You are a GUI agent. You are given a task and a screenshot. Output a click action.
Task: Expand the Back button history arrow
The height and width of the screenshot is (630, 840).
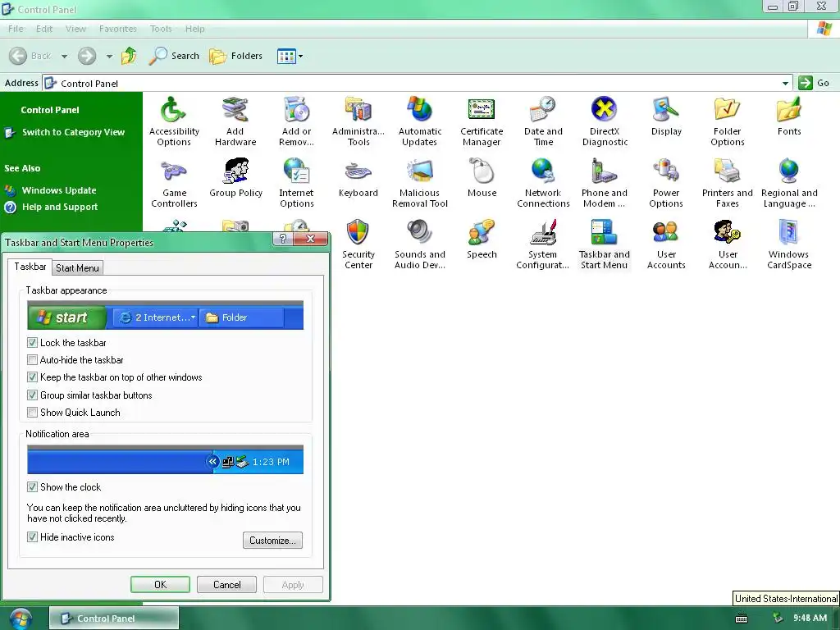click(x=64, y=57)
